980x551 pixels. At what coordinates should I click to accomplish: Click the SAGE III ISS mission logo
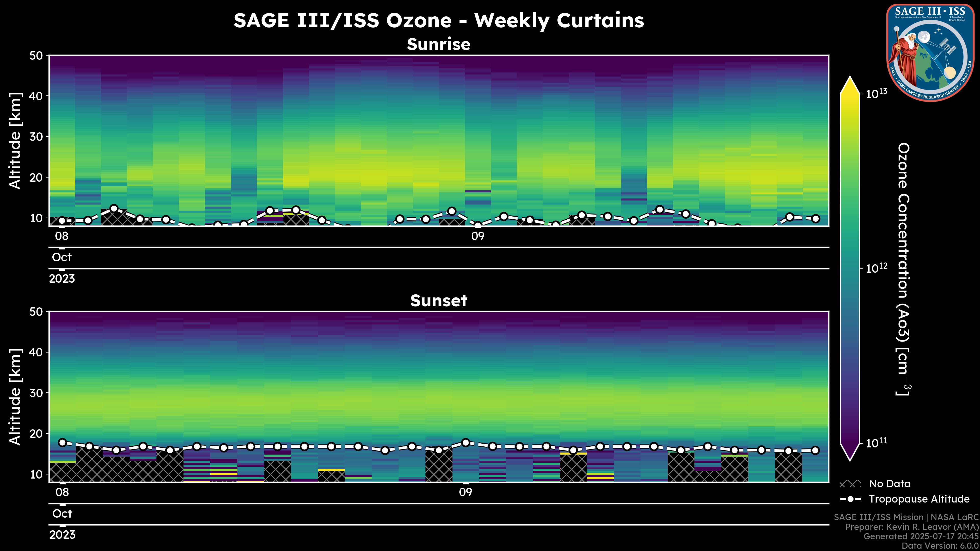[x=930, y=53]
